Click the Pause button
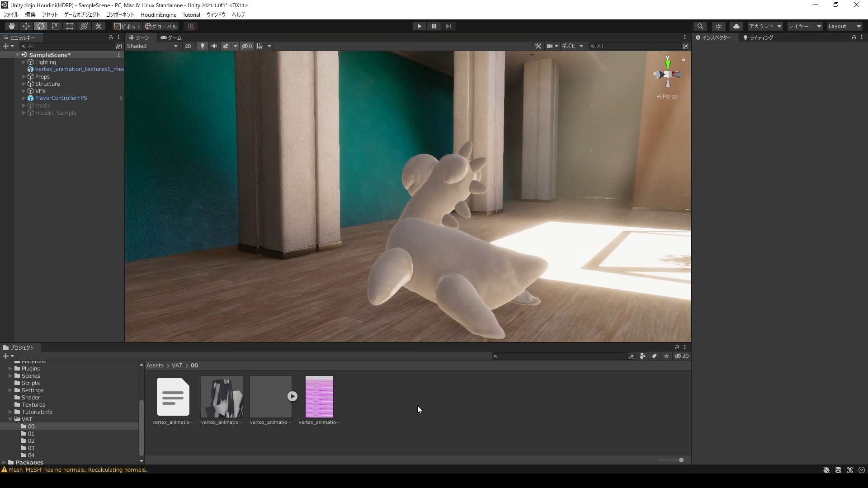Viewport: 868px width, 488px height. click(434, 26)
